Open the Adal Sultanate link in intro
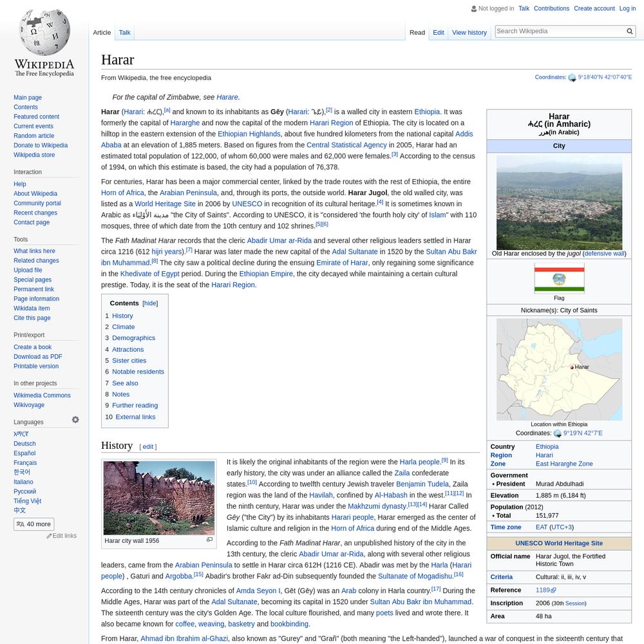Screen dimensions: 644x644 point(354,252)
